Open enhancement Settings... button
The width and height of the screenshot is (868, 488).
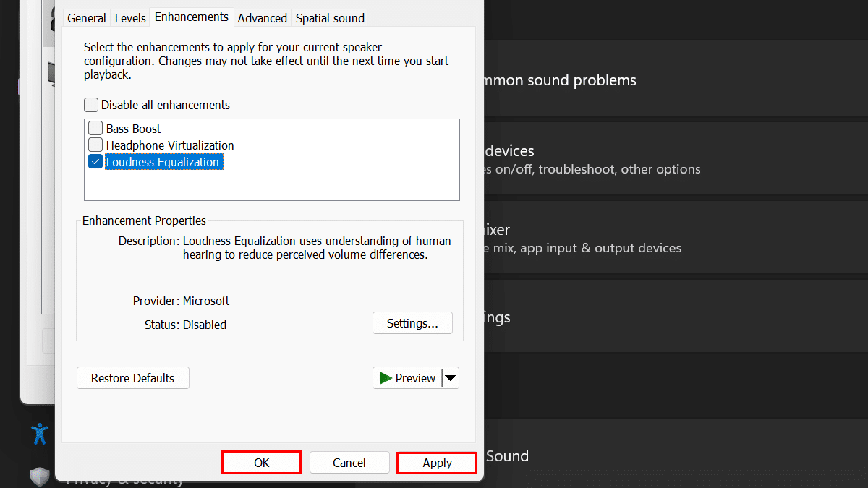click(x=412, y=323)
